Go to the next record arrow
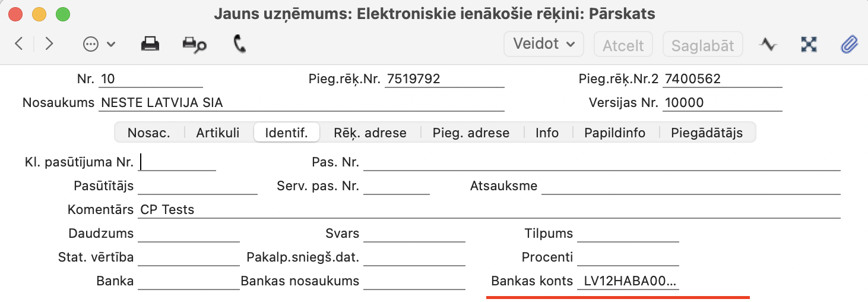The width and height of the screenshot is (868, 302). click(49, 44)
